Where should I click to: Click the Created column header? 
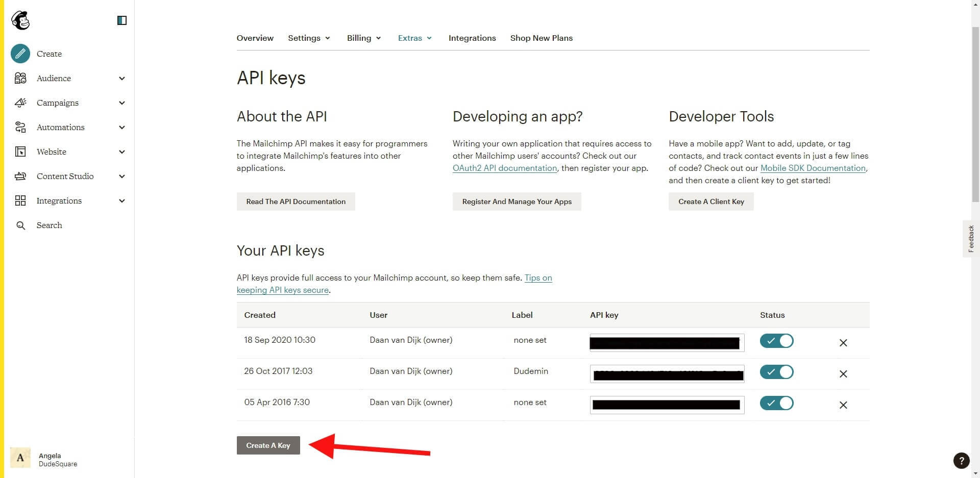(x=260, y=315)
